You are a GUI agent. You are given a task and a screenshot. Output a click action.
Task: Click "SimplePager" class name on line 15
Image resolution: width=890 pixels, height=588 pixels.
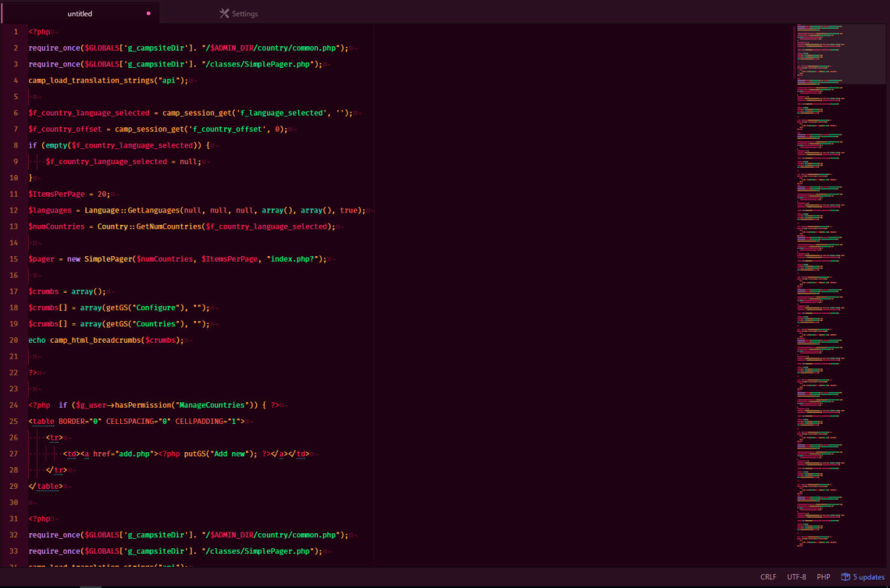point(109,258)
